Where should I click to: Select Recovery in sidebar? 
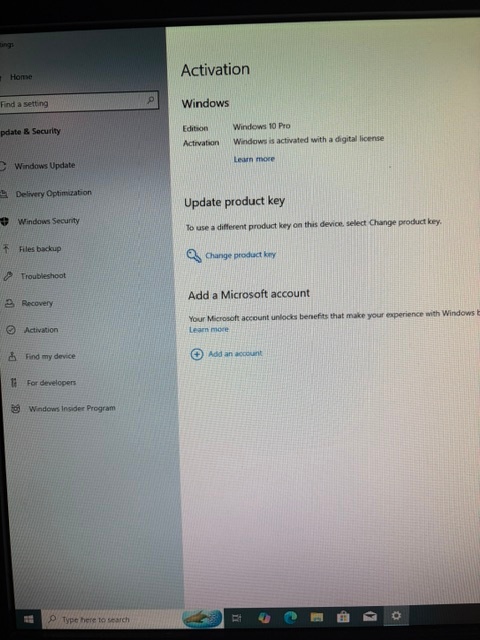[x=37, y=303]
